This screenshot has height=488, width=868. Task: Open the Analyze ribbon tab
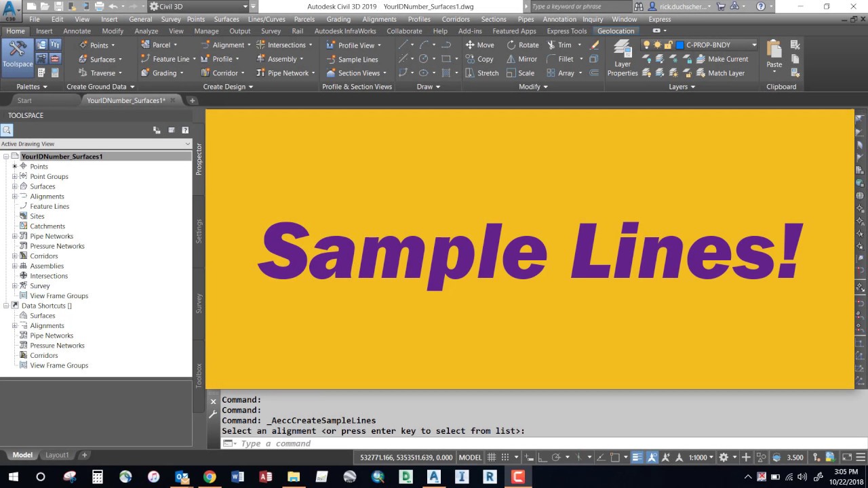tap(146, 31)
